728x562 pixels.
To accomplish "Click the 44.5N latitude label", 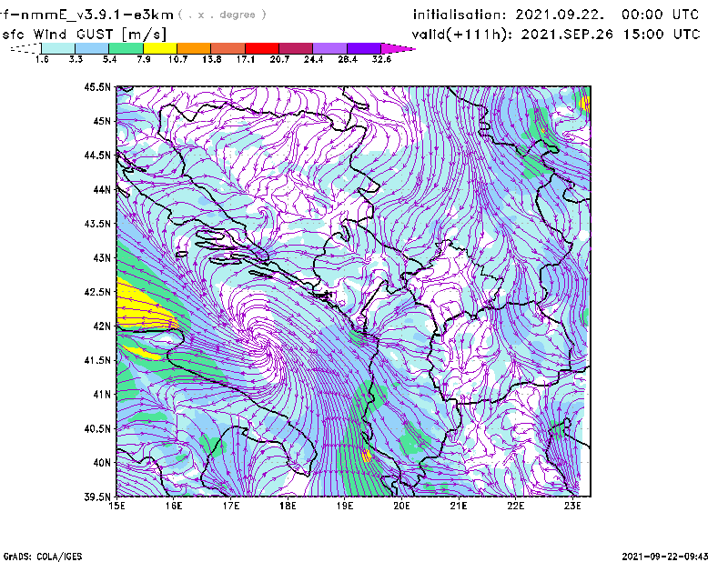I will [x=97, y=155].
